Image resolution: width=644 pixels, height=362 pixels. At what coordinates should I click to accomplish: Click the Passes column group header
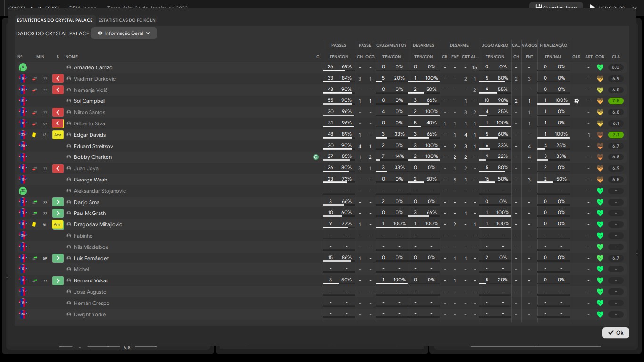[339, 45]
